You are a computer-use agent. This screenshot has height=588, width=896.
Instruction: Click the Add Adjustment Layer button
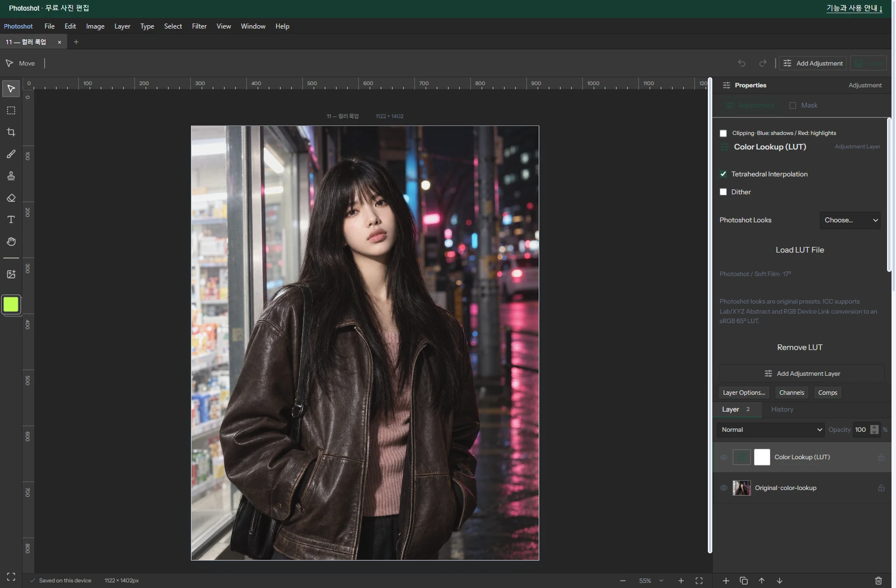[x=802, y=374]
